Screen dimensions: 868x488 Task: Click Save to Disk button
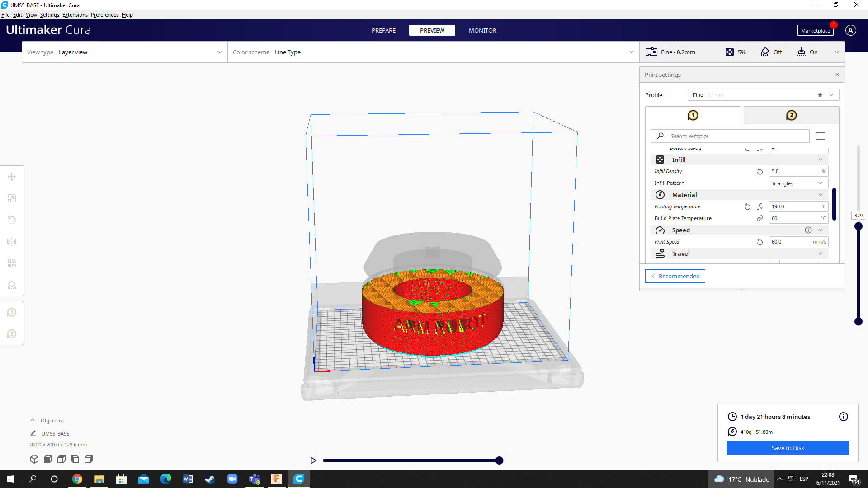click(788, 448)
